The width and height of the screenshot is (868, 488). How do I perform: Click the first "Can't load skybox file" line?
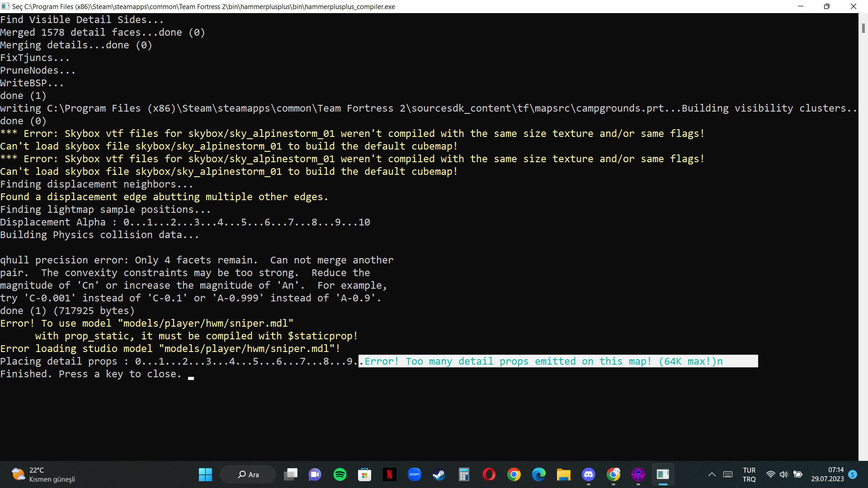[x=229, y=146]
